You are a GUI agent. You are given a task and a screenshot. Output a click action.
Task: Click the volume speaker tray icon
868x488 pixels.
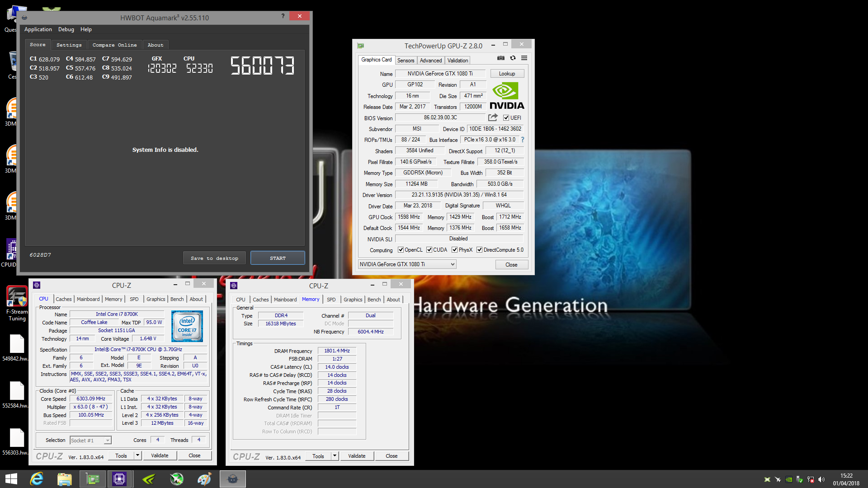click(x=821, y=479)
